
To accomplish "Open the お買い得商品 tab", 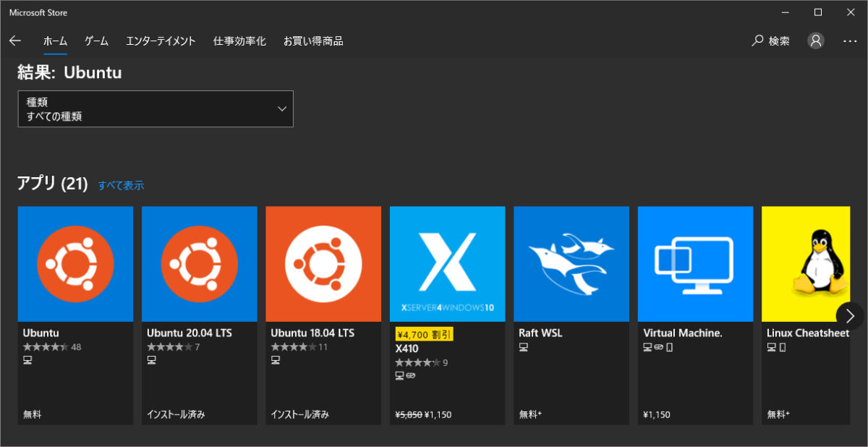I will pos(313,41).
